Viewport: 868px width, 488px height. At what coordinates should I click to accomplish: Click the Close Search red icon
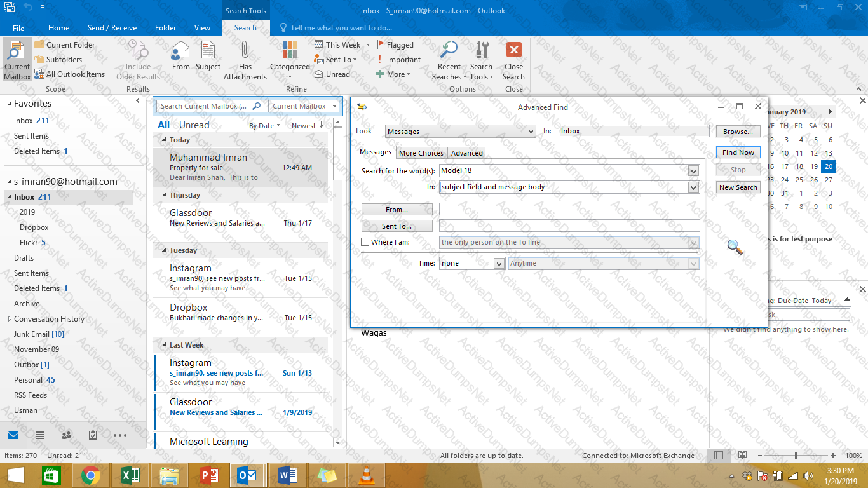[513, 50]
